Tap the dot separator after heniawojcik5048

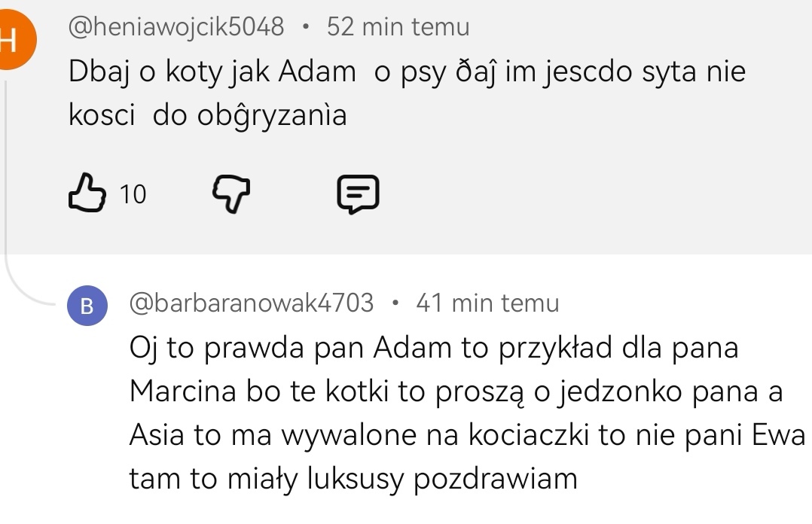pos(306,27)
